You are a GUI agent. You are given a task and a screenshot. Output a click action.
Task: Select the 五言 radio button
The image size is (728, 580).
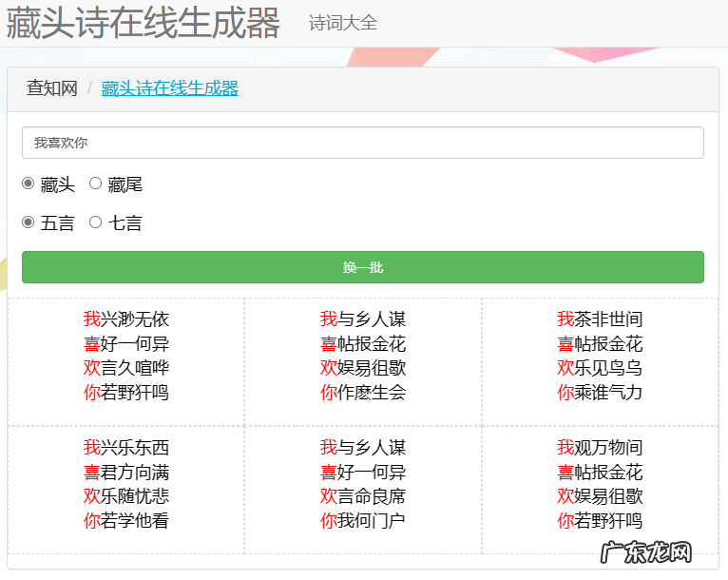(29, 222)
